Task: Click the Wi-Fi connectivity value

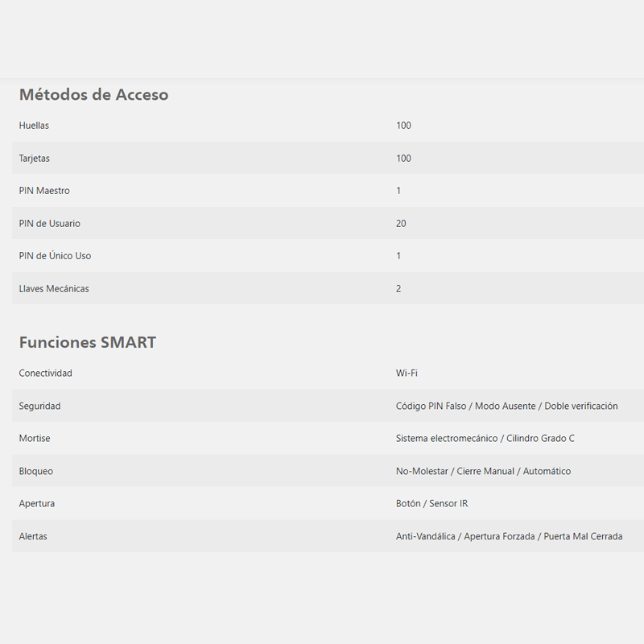Action: point(407,373)
